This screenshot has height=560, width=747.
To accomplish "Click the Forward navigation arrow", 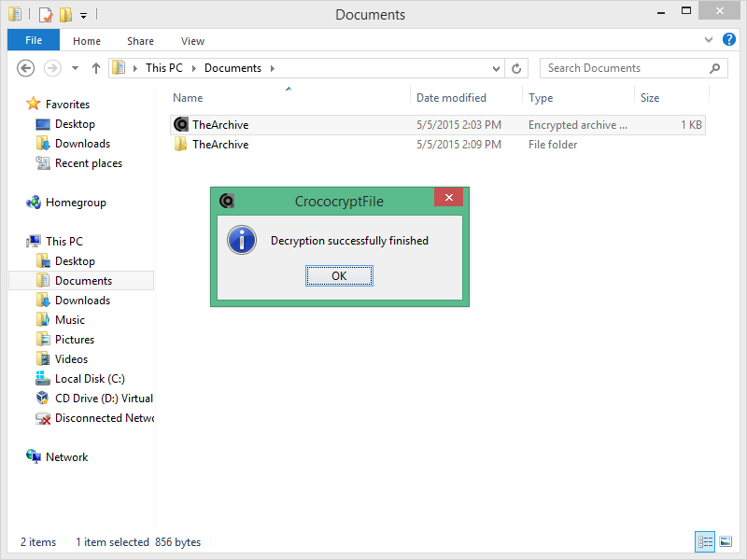I will tap(52, 68).
